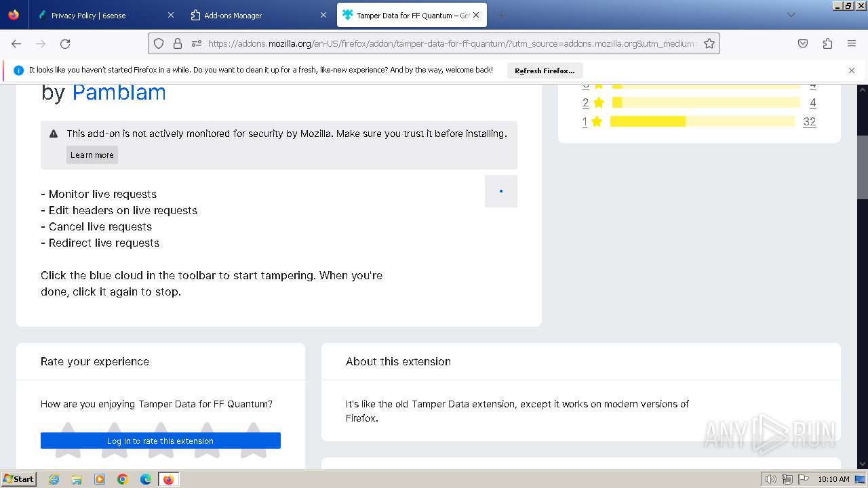This screenshot has height=488, width=868.
Task: Click 'About this extension' heading
Action: pyautogui.click(x=398, y=361)
